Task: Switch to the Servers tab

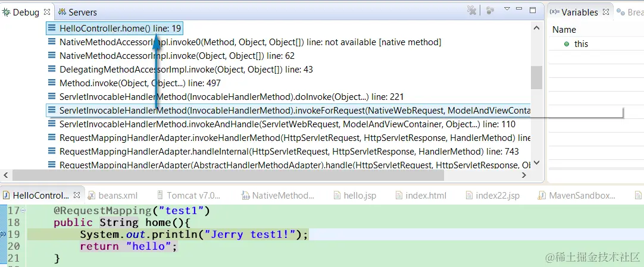Action: (x=83, y=12)
